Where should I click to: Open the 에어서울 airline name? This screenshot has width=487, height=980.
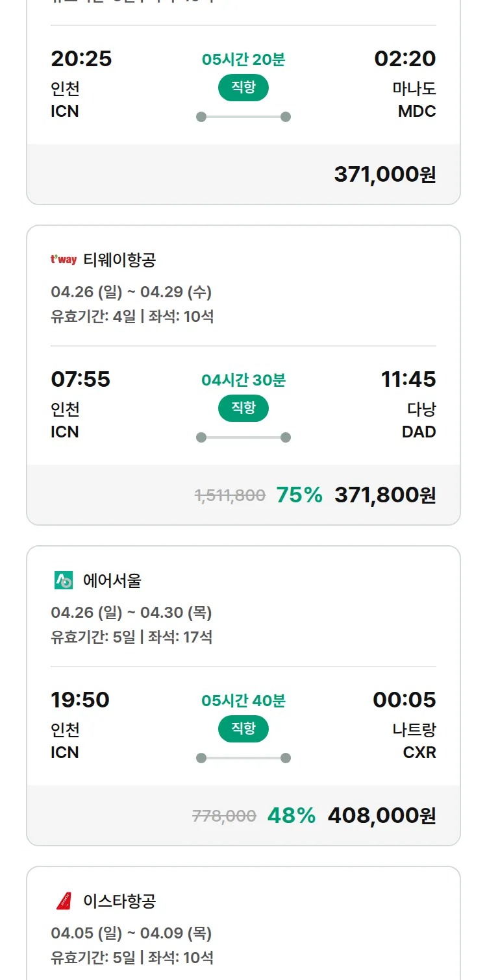(x=112, y=580)
